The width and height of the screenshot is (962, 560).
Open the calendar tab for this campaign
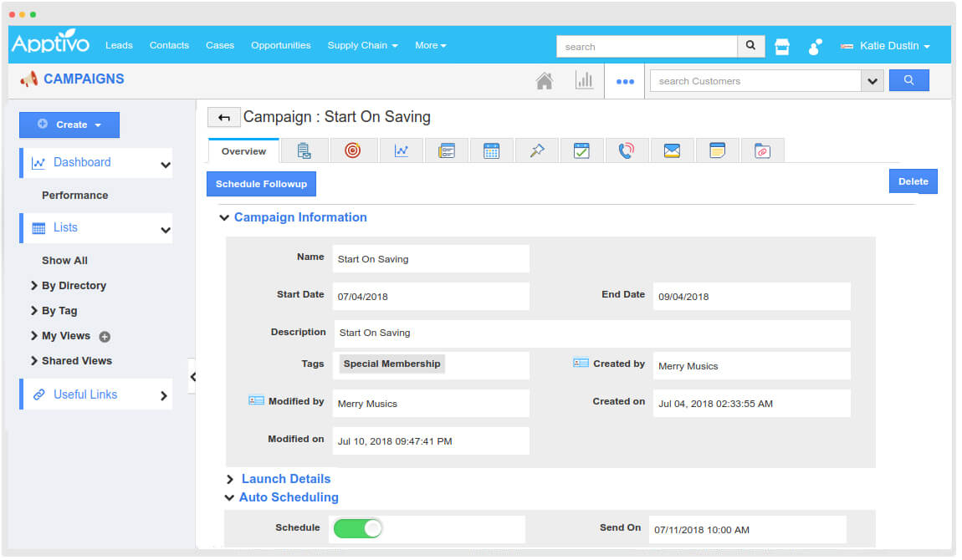point(492,150)
